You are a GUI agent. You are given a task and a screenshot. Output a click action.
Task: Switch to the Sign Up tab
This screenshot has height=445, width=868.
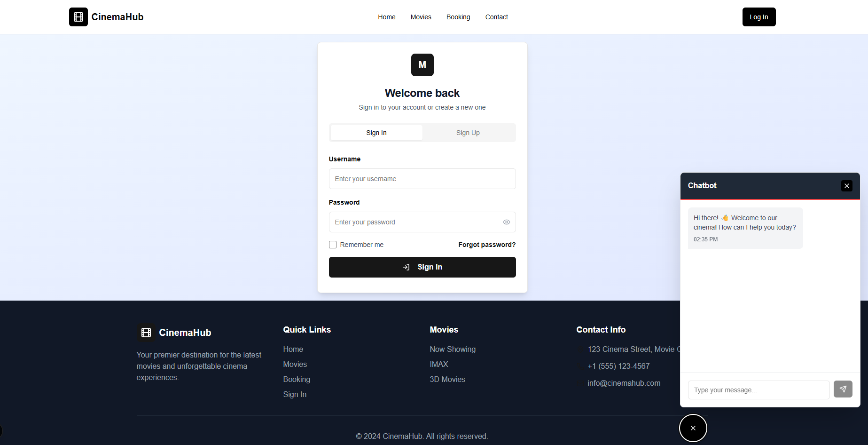468,133
